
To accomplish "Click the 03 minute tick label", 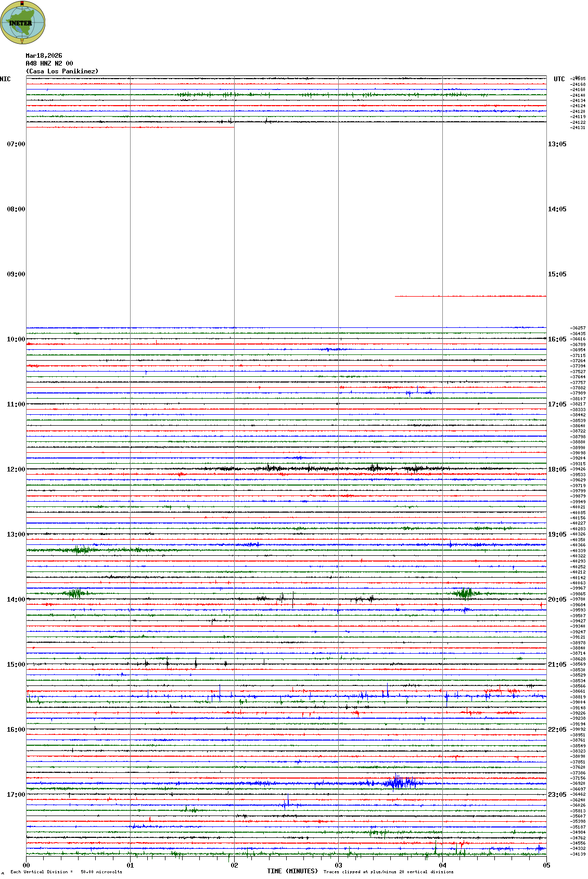I will tap(338, 865).
